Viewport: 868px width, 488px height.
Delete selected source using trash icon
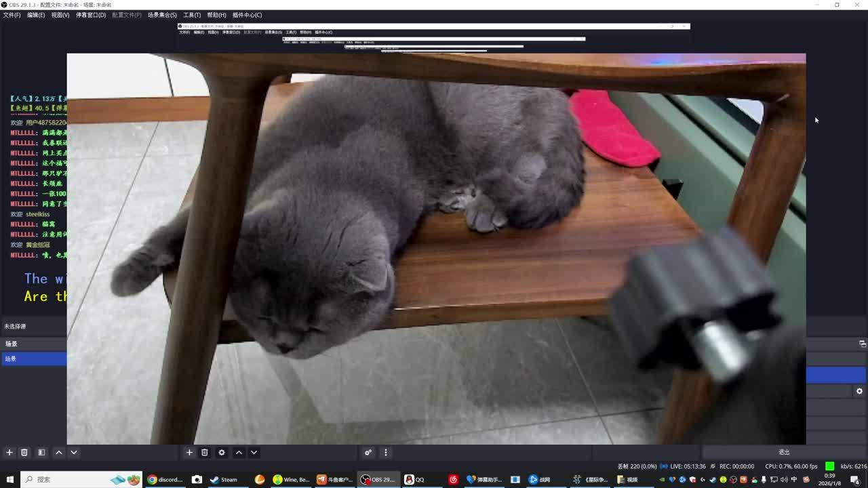point(204,452)
